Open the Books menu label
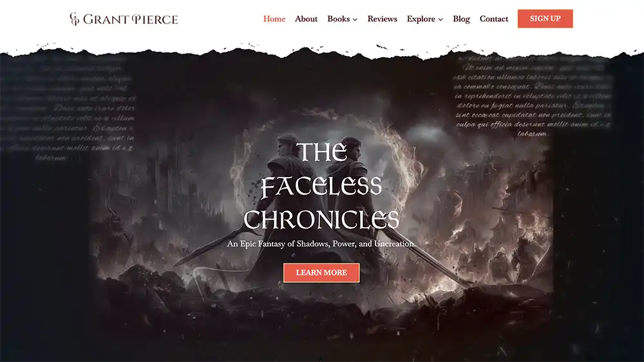644x362 pixels. pos(339,19)
